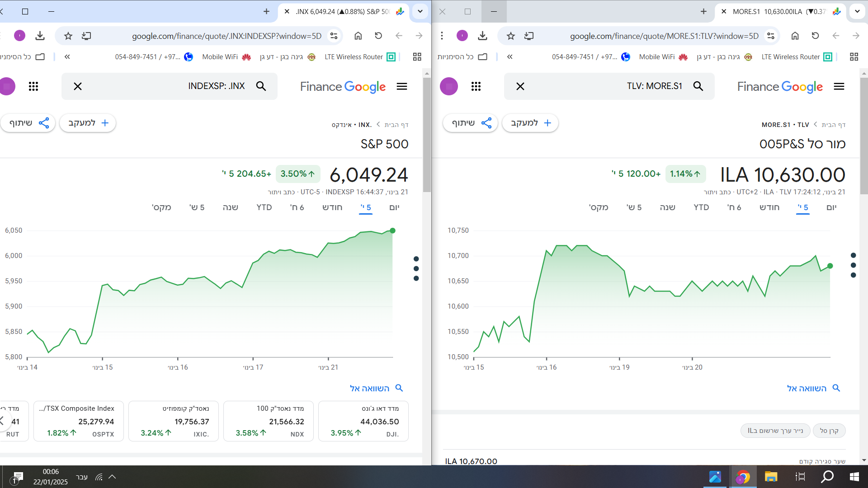
Task: Expand tab search dropdown in right browser window
Action: [857, 12]
